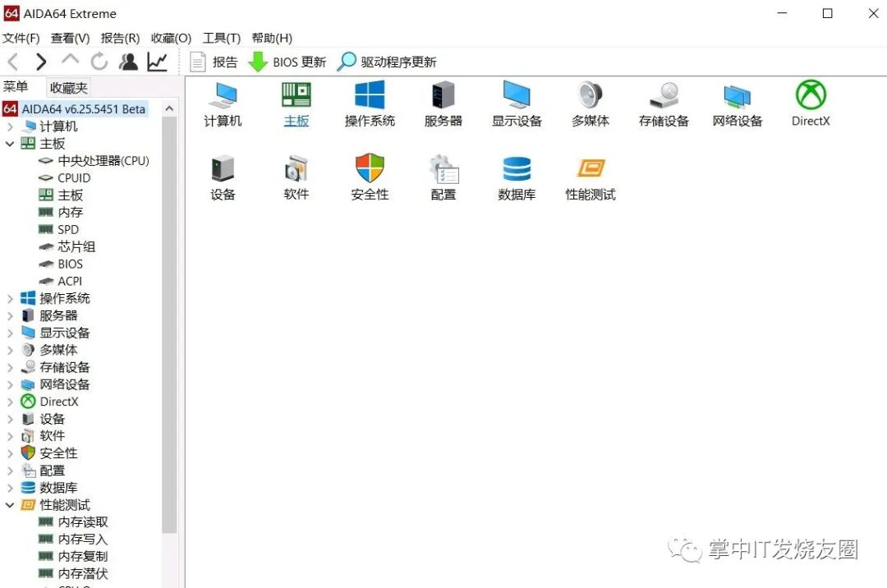Screen dimensions: 887x588
Task: Open the 数据库 icon
Action: 516,177
